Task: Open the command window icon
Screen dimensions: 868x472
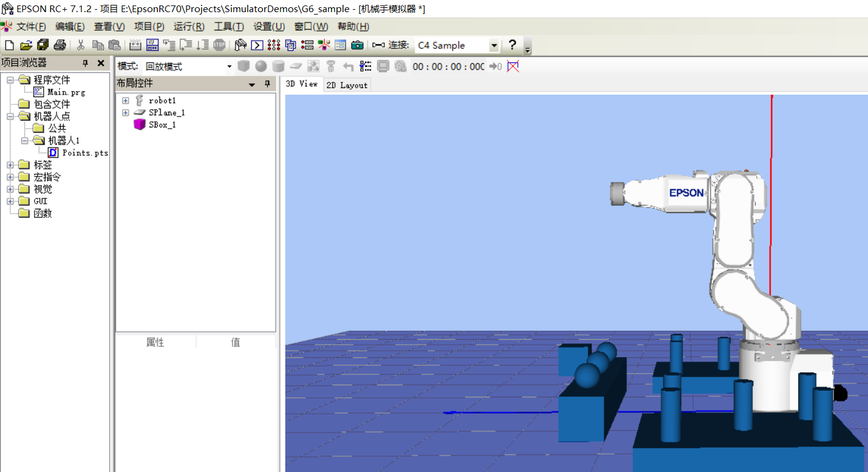Action: pyautogui.click(x=257, y=45)
